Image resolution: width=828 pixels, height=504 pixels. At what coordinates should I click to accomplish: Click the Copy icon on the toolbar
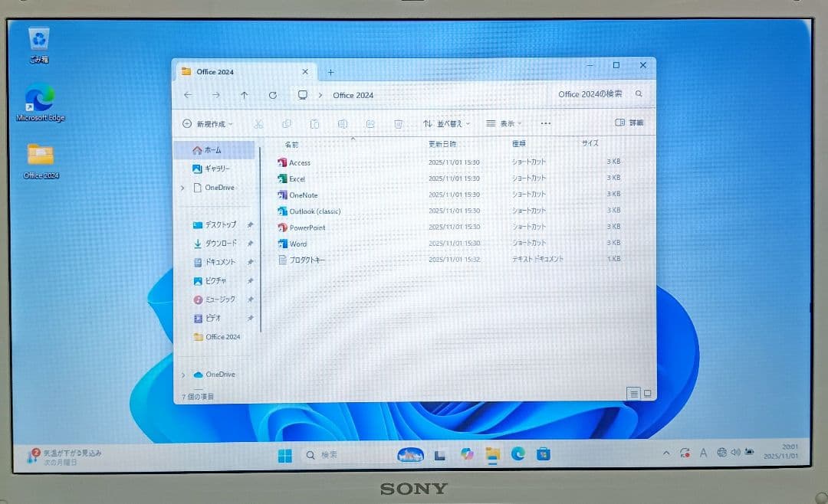287,123
